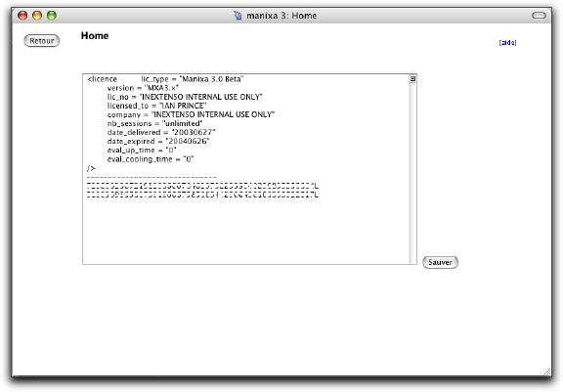This screenshot has height=392, width=563.
Task: Click the Home page heading
Action: pyautogui.click(x=95, y=35)
